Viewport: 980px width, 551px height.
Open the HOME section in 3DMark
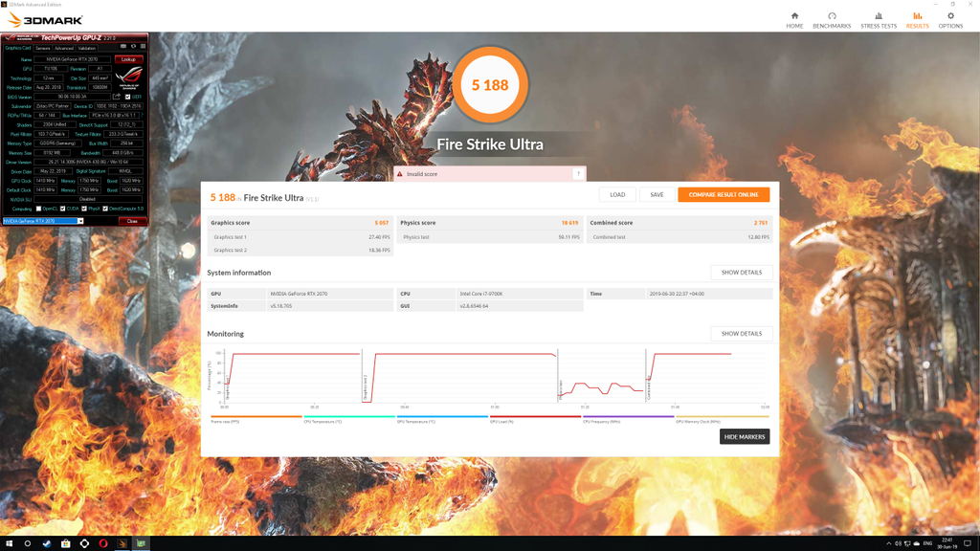tap(794, 20)
